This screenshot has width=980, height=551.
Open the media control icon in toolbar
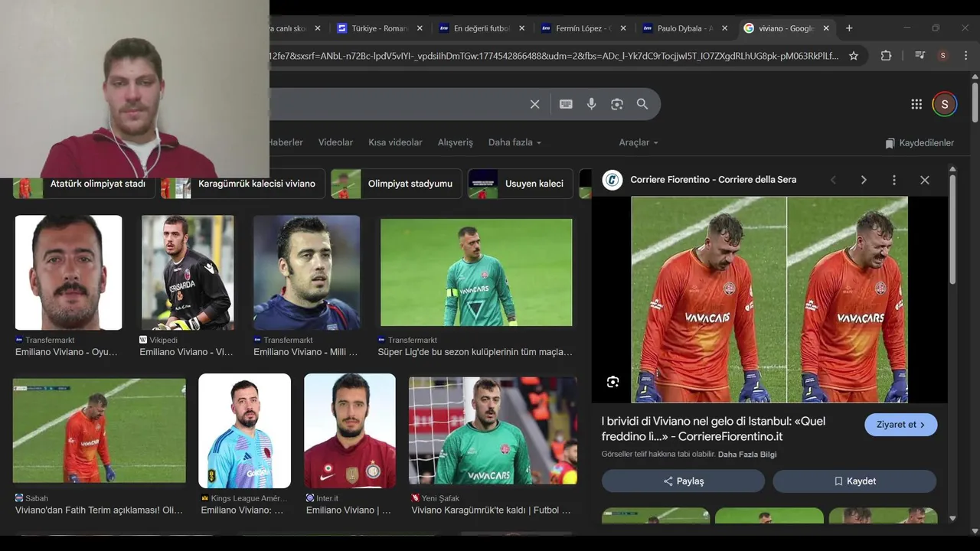(x=920, y=56)
